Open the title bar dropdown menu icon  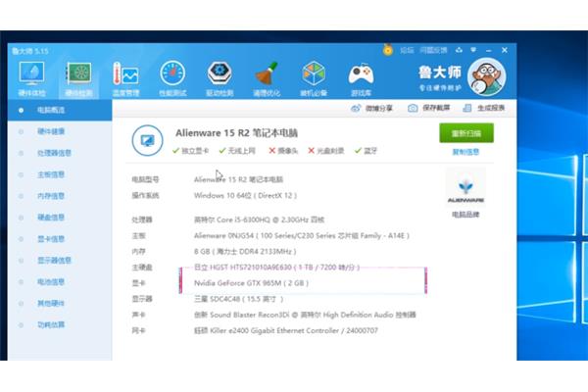pos(473,50)
